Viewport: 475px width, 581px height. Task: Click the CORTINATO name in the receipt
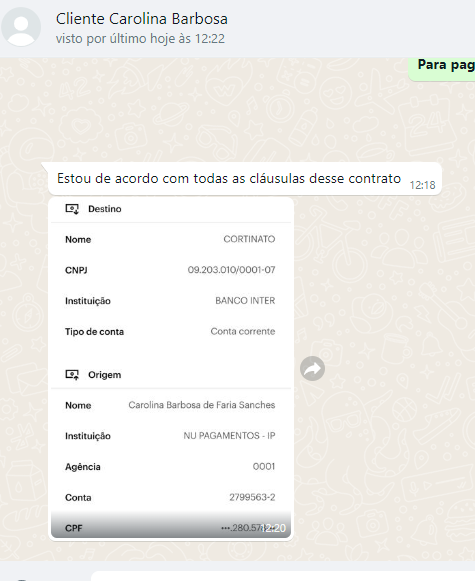249,239
